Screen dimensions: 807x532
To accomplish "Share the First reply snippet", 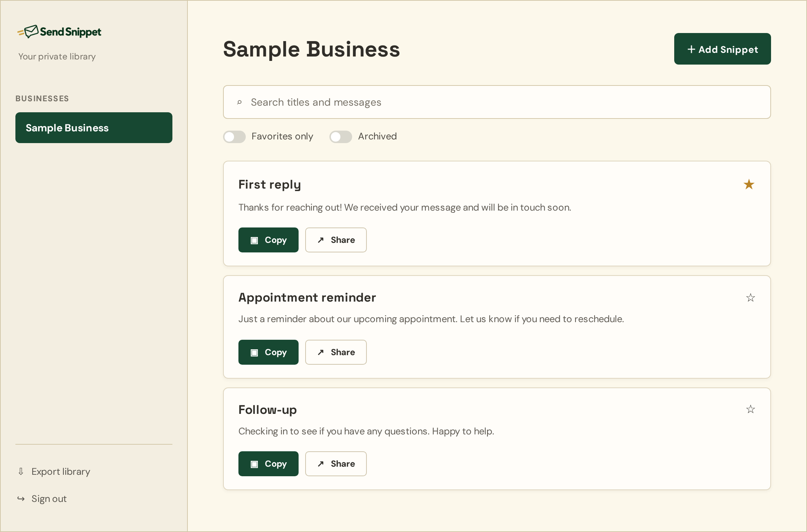I will [336, 240].
